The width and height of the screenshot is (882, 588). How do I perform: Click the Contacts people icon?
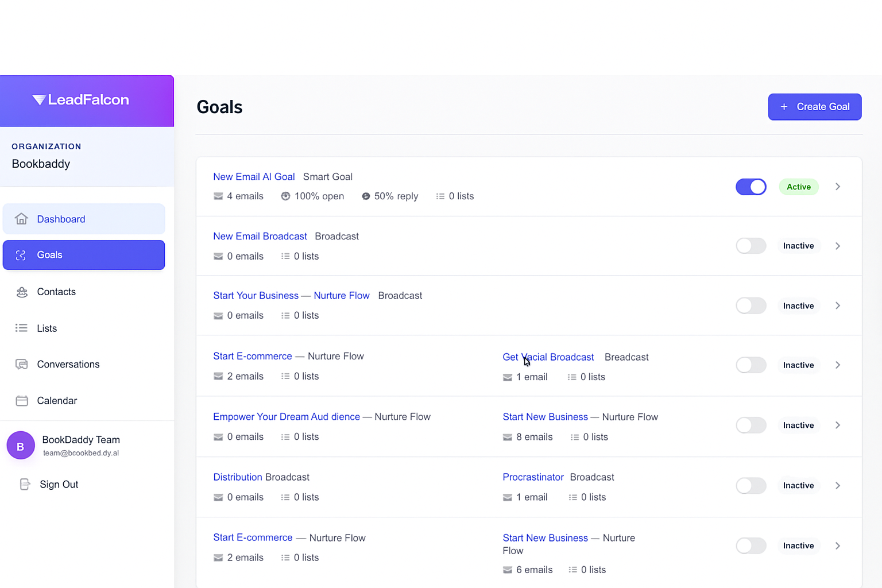22,292
